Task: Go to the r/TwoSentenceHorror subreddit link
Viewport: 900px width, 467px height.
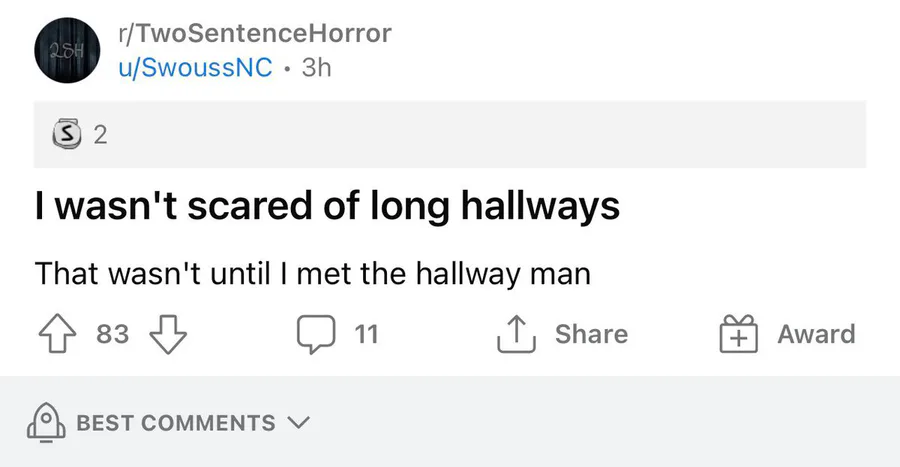Action: [254, 33]
